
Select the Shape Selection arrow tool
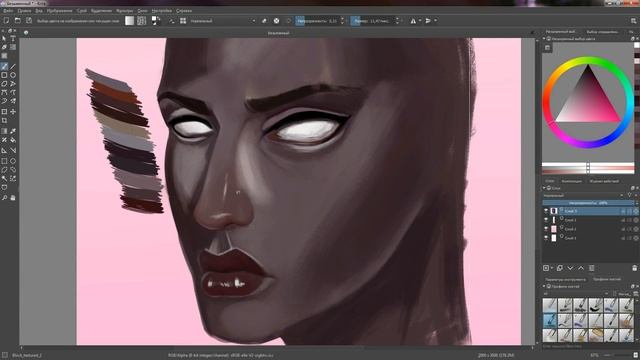tap(4, 38)
